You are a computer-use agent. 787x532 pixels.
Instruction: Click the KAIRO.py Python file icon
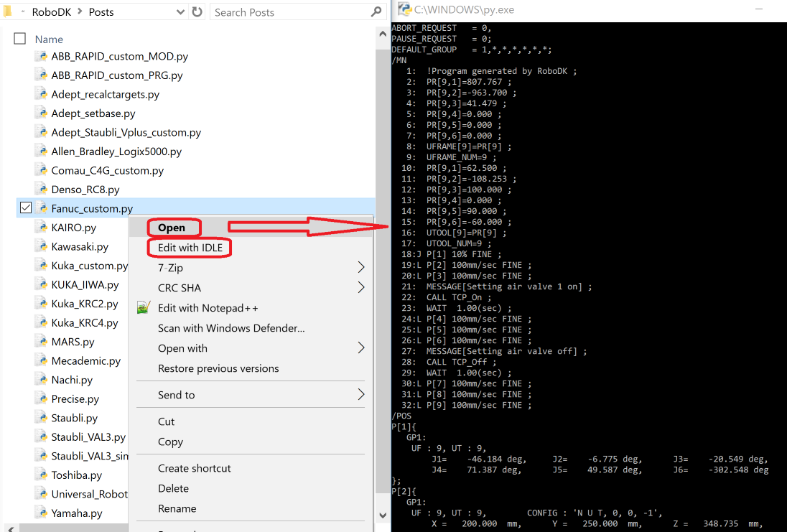[x=42, y=228]
